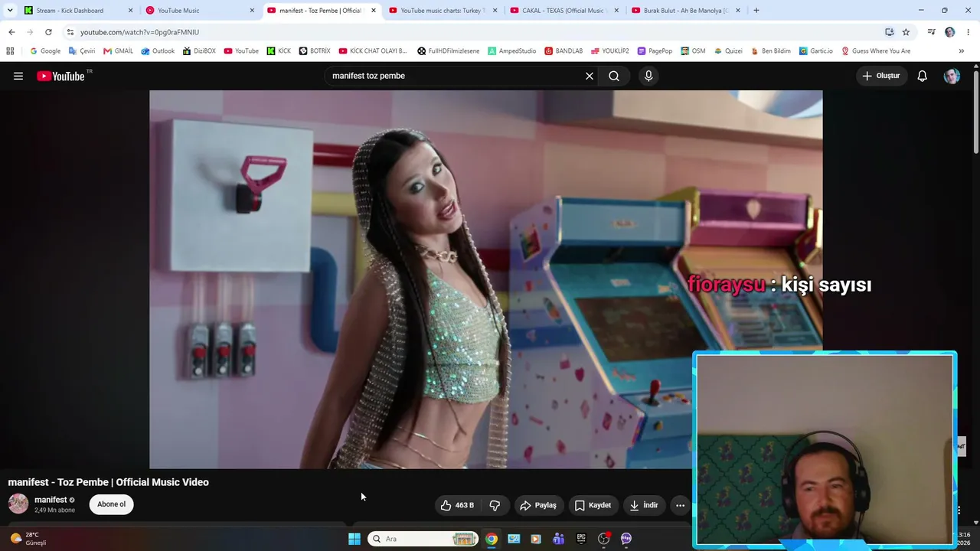Viewport: 980px width, 551px height.
Task: Open the GMAIL bookmark
Action: tap(119, 51)
